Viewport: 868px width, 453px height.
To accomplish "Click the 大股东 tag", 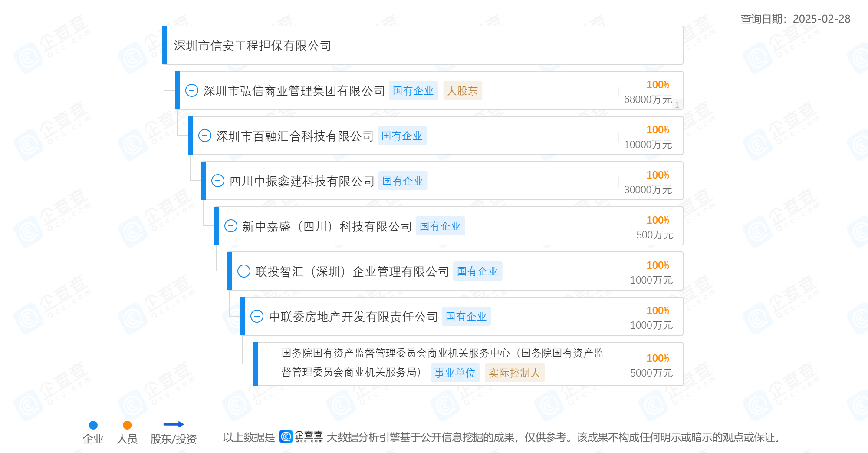I will pyautogui.click(x=462, y=91).
